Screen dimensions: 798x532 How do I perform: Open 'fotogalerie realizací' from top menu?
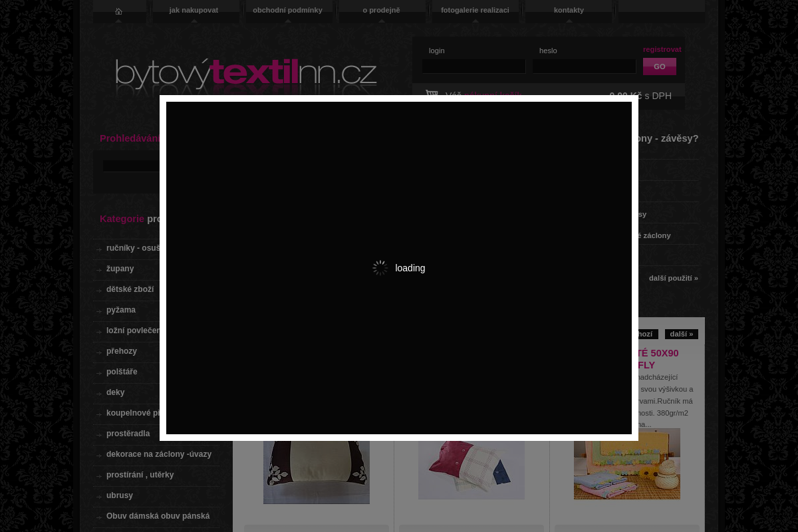[x=475, y=10]
